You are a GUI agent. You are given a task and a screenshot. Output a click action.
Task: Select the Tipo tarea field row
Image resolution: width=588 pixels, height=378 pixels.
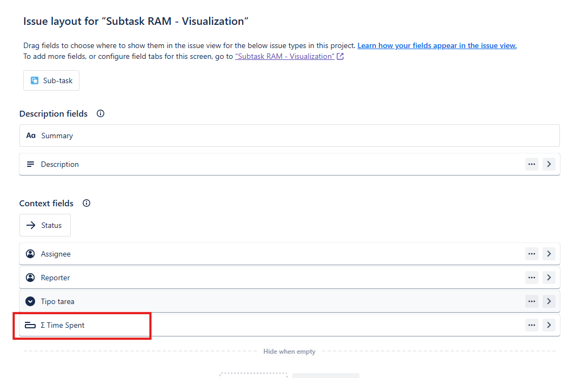[290, 301]
